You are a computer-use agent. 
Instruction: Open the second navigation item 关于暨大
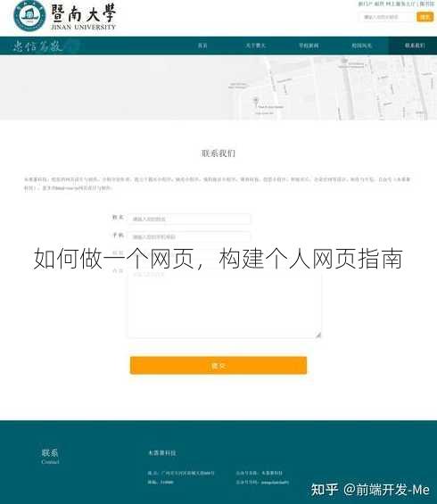pos(255,45)
